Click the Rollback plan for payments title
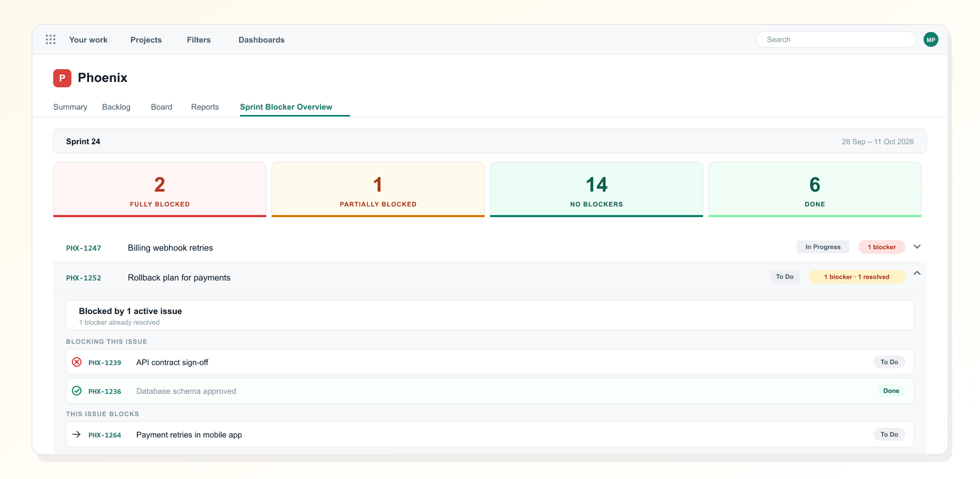This screenshot has width=980, height=479. click(179, 278)
